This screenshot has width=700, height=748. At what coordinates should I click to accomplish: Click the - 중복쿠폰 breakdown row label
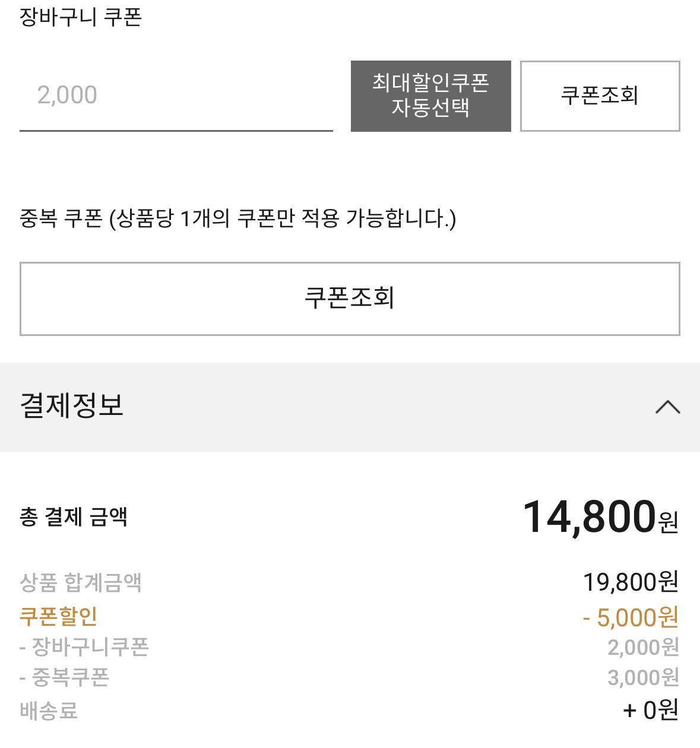tap(65, 677)
